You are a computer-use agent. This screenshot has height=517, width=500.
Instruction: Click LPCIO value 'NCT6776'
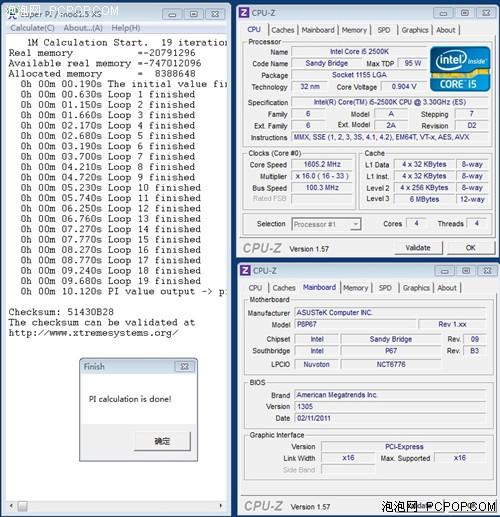pos(391,364)
